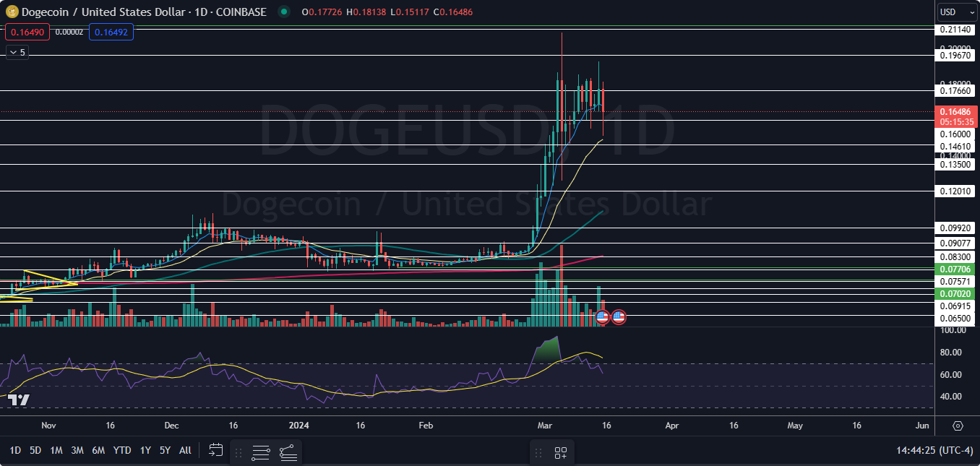Click the 2024 date axis label

pyautogui.click(x=299, y=426)
